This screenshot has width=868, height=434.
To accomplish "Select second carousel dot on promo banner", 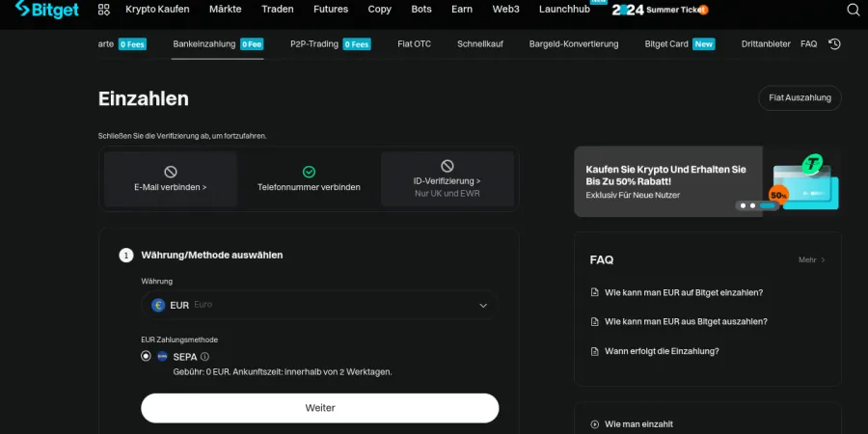I will coord(752,205).
